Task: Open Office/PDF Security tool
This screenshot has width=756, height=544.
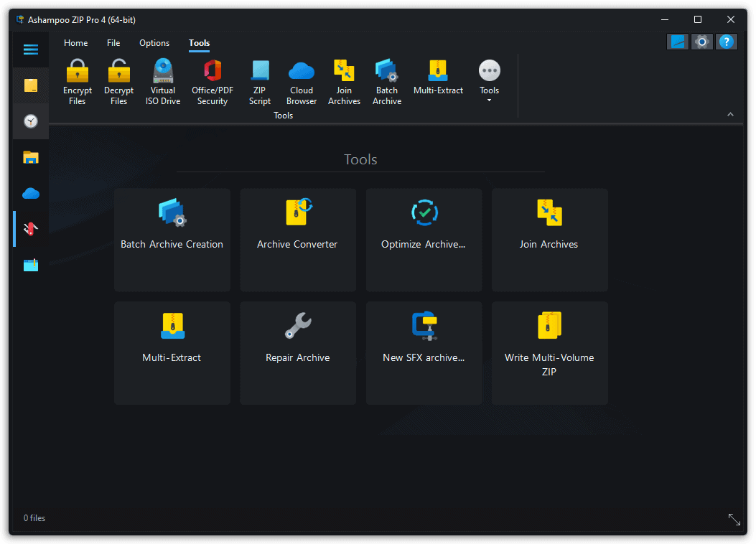Action: (212, 82)
